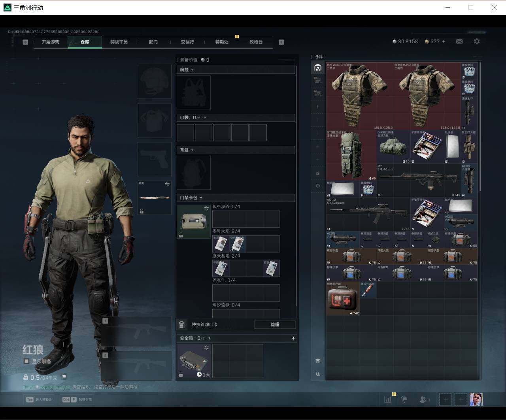506x420 pixels.
Task: Click the empty chest rig slot
Action: coord(193,92)
